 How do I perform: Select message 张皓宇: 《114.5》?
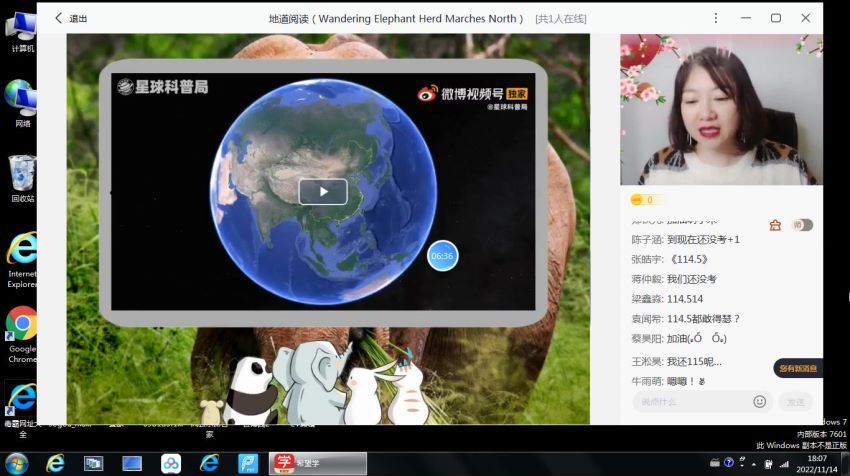pyautogui.click(x=669, y=259)
